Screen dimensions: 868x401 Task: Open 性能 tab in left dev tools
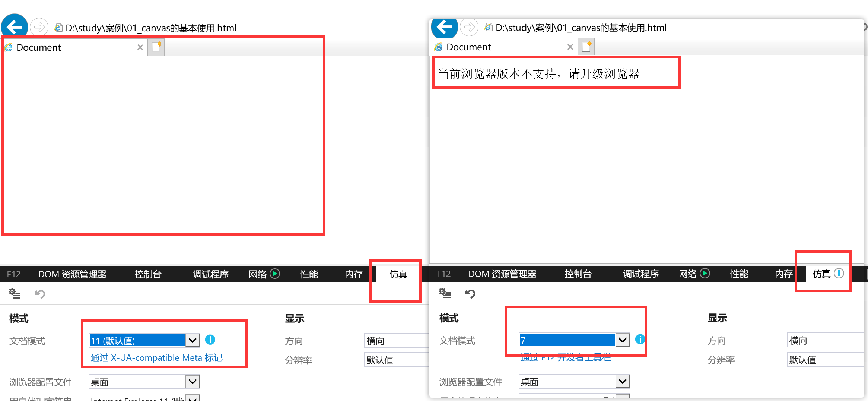pos(309,274)
